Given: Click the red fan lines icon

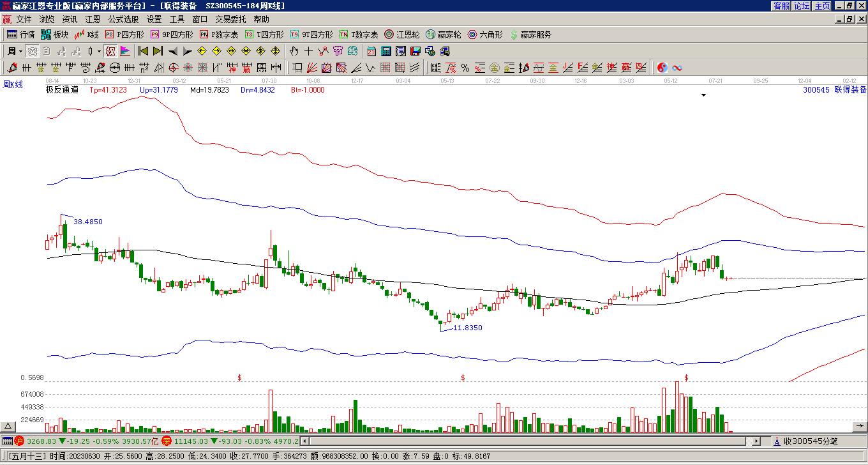Looking at the screenshot, I should pos(311,68).
